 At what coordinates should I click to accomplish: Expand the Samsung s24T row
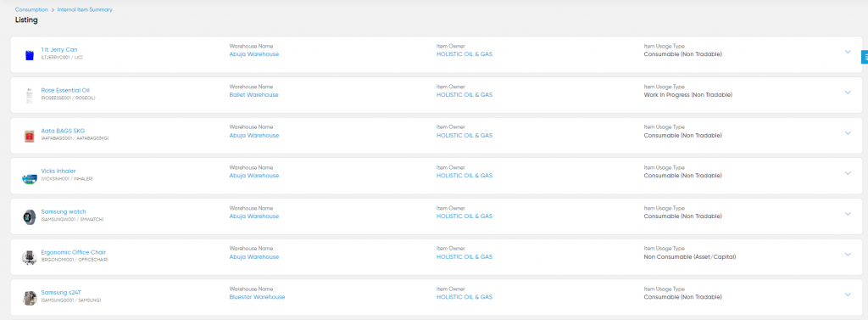tap(848, 295)
